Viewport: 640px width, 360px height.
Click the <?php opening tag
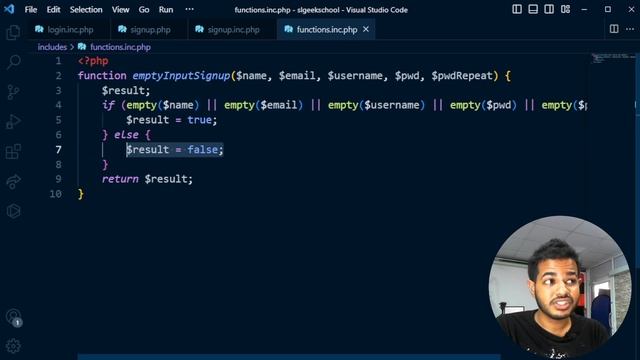(93, 61)
